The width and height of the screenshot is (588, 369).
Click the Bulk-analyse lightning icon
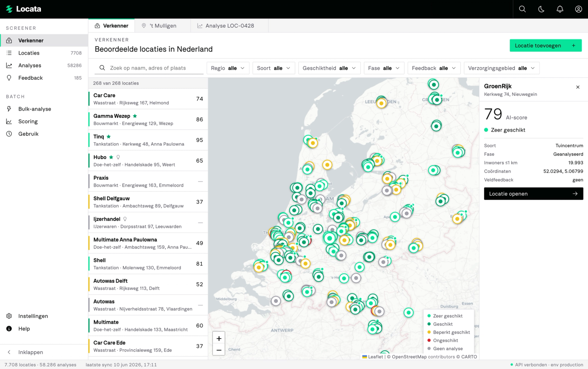pyautogui.click(x=9, y=109)
